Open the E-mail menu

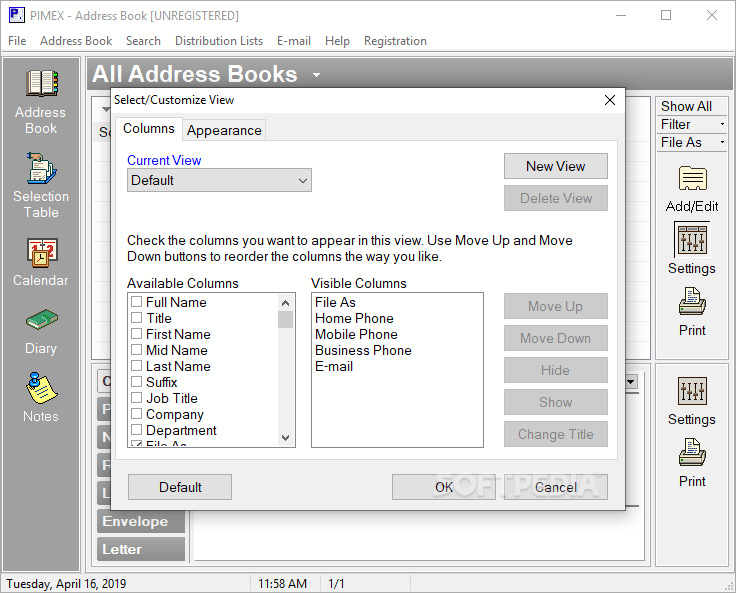click(x=294, y=41)
